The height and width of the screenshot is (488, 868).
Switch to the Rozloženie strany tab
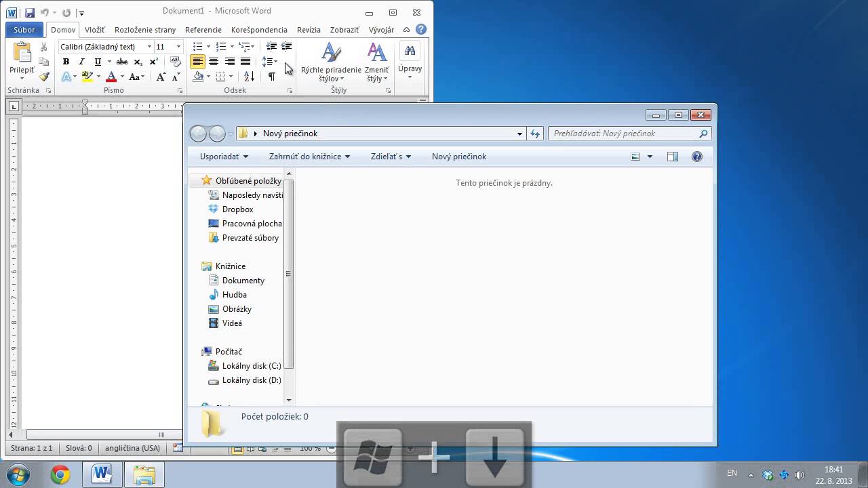[x=145, y=30]
